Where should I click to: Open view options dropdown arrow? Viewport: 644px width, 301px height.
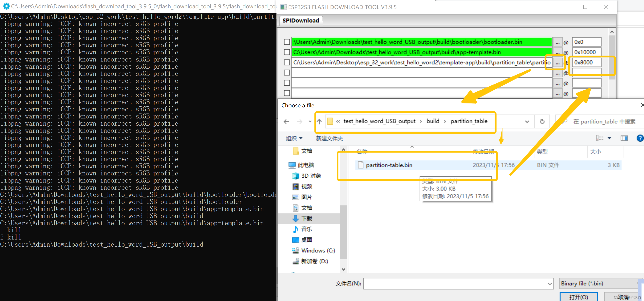[609, 138]
